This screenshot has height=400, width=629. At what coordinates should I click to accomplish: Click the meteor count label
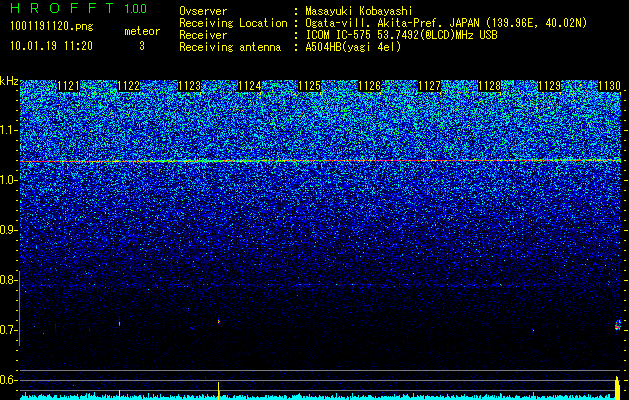tap(142, 31)
